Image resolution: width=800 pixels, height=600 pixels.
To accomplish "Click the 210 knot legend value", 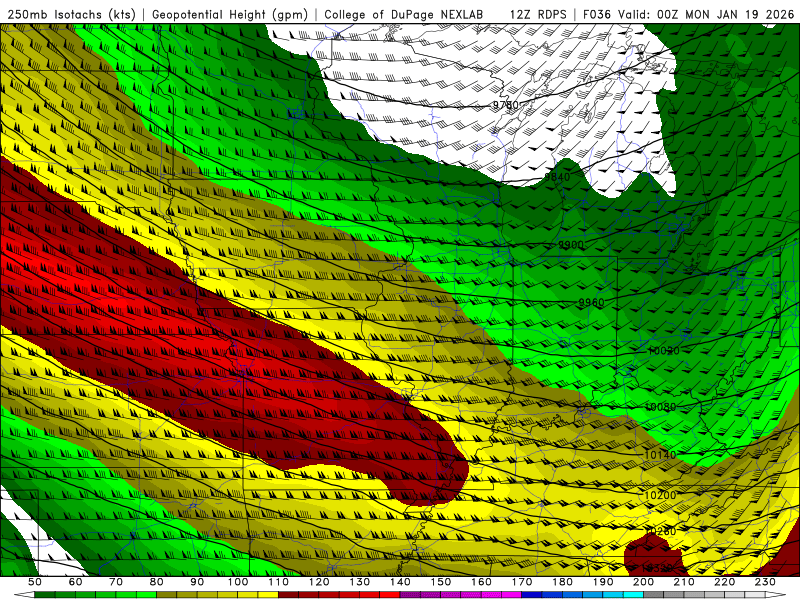I will point(684,582).
